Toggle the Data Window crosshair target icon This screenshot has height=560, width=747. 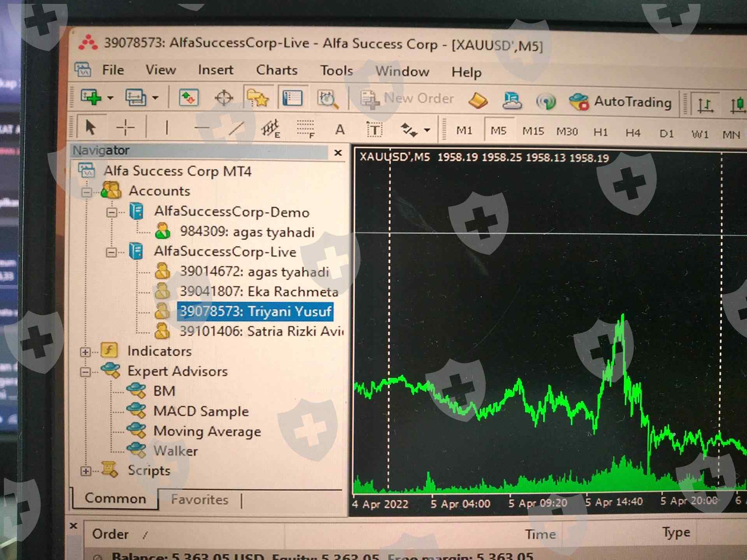tap(224, 98)
